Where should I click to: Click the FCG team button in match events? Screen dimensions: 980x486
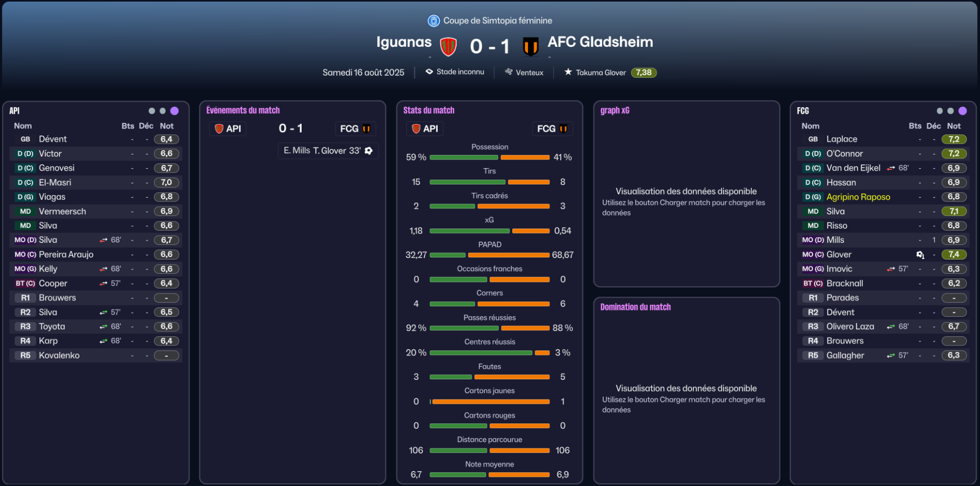355,129
